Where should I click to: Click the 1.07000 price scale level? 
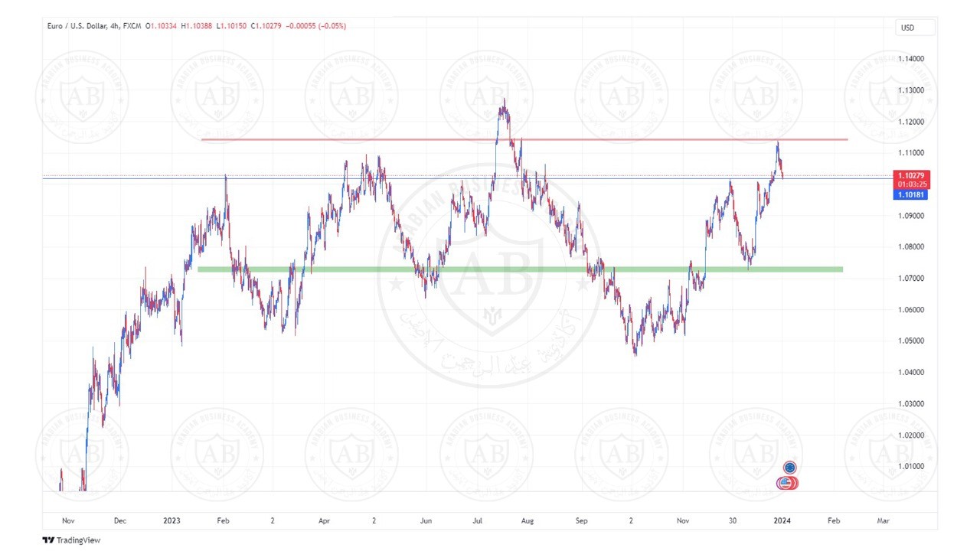[910, 279]
